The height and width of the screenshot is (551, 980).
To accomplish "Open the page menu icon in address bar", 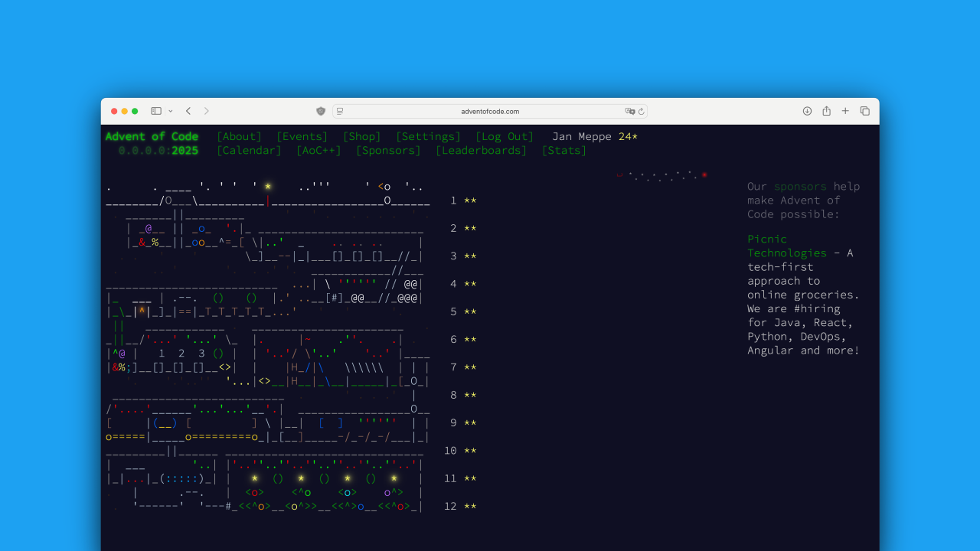I will [x=340, y=111].
